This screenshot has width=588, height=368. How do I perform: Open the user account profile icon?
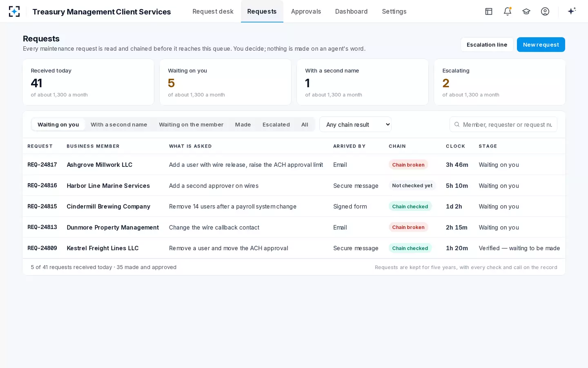(x=545, y=11)
